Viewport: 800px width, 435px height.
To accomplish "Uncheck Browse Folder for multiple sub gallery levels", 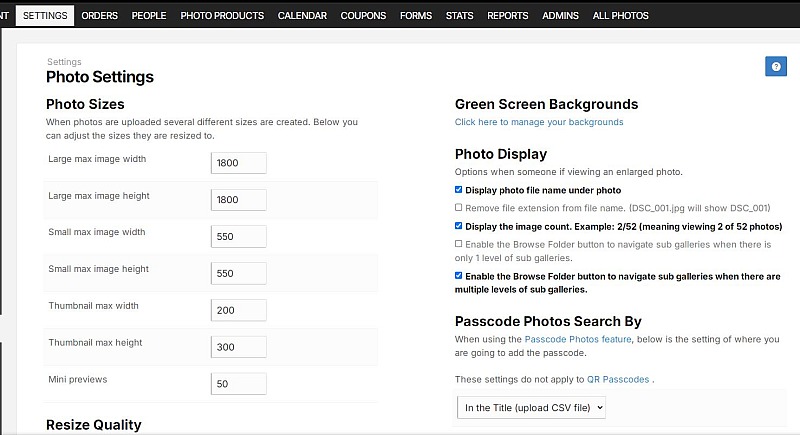I will (x=458, y=276).
